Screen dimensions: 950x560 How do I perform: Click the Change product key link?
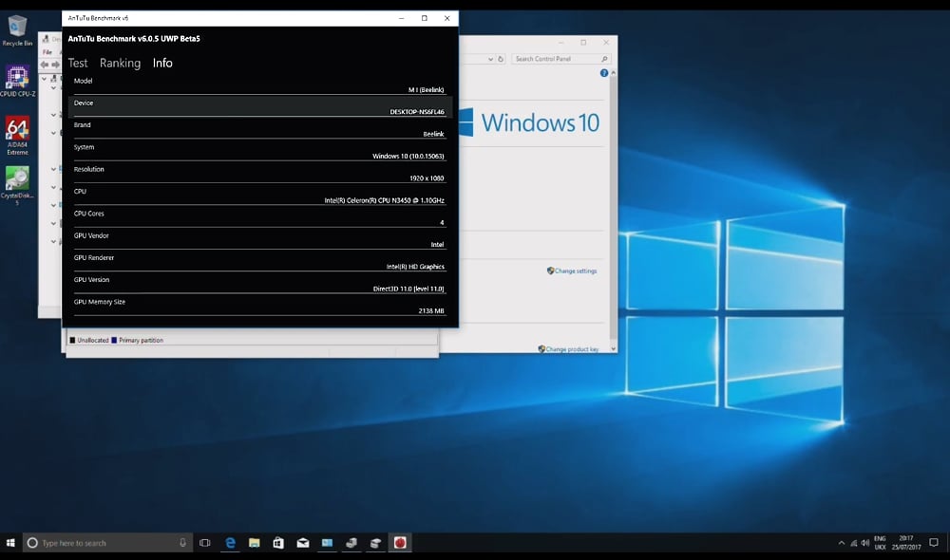572,349
